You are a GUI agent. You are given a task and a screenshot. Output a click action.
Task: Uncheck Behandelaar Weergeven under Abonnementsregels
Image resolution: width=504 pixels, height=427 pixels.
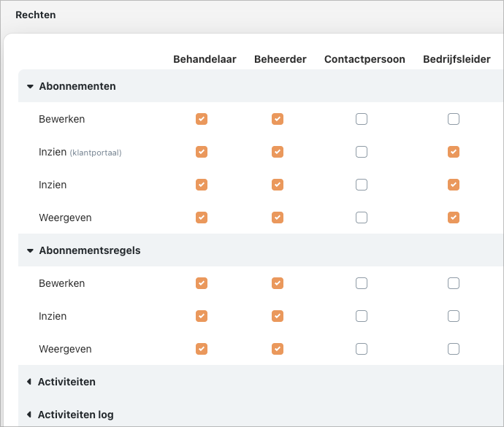click(x=202, y=349)
